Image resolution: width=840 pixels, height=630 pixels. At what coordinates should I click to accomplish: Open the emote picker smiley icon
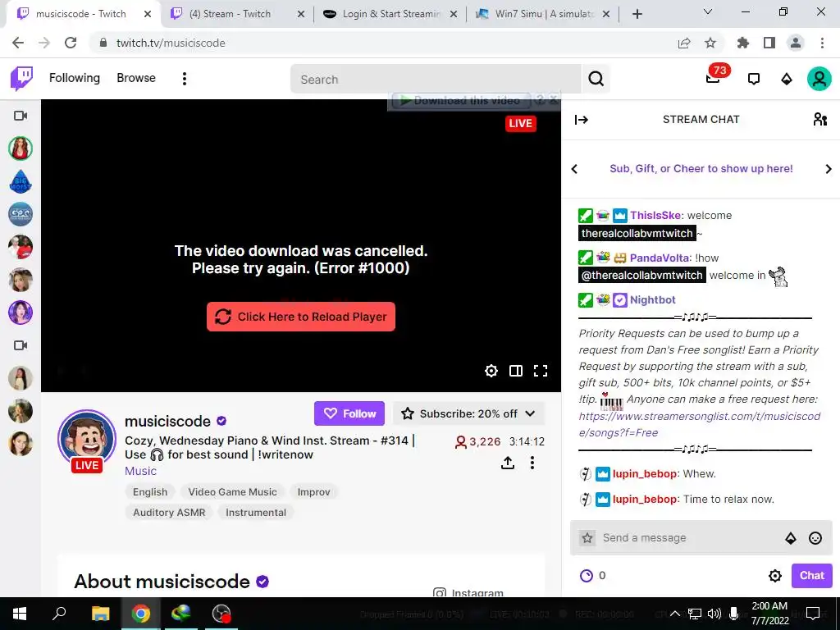[815, 538]
